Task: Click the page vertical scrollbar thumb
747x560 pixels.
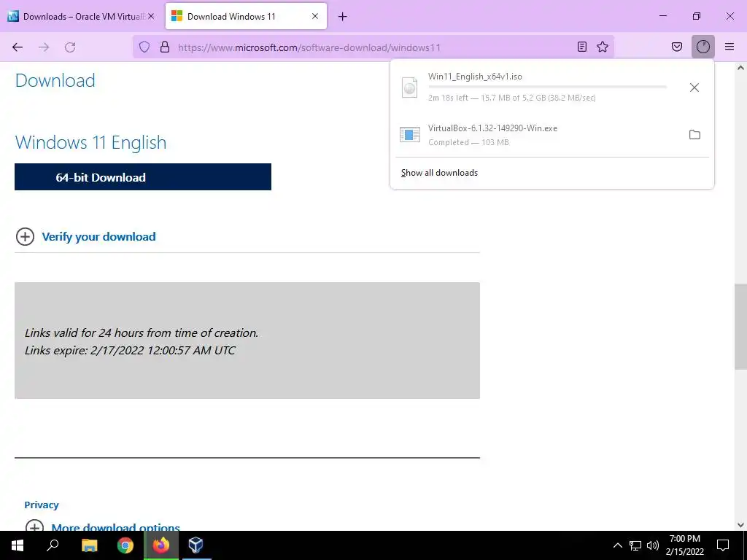Action: click(x=740, y=326)
